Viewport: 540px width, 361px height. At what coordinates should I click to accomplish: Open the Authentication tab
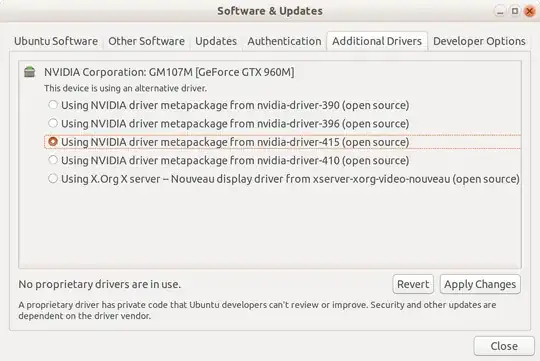pyautogui.click(x=284, y=41)
